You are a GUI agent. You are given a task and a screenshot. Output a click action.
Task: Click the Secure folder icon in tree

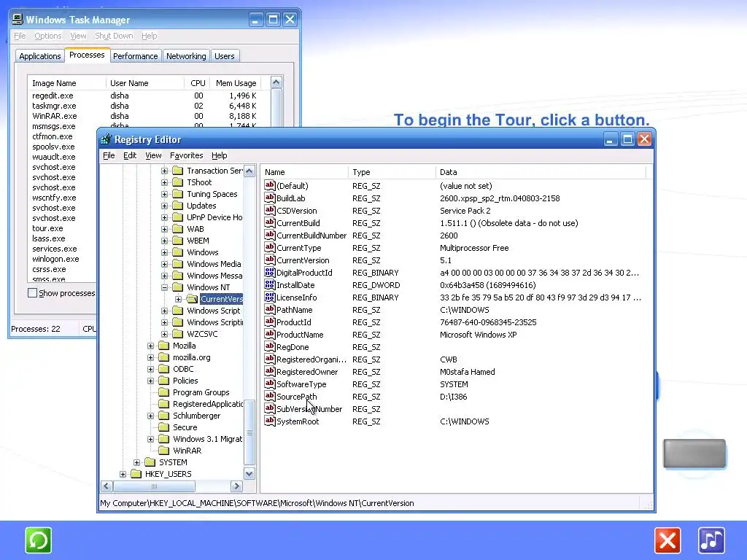[x=163, y=427]
